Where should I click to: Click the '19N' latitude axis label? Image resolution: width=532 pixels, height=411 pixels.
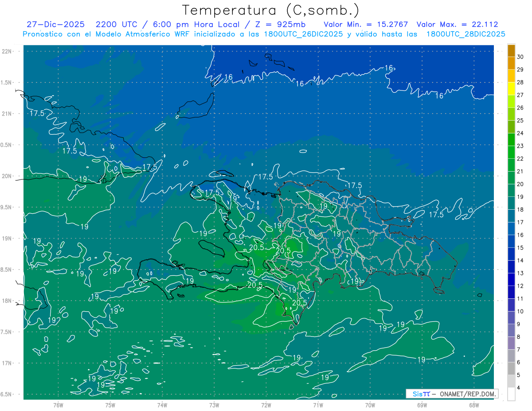coord(7,239)
